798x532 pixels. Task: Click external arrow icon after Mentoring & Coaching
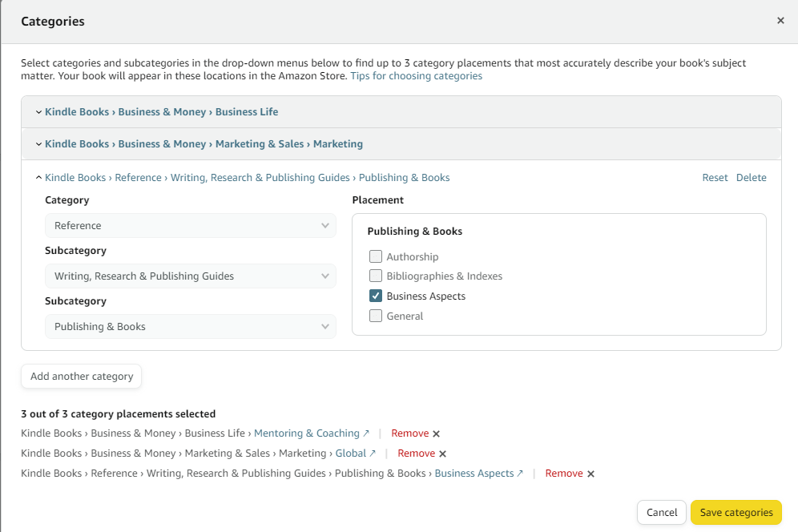(x=366, y=433)
